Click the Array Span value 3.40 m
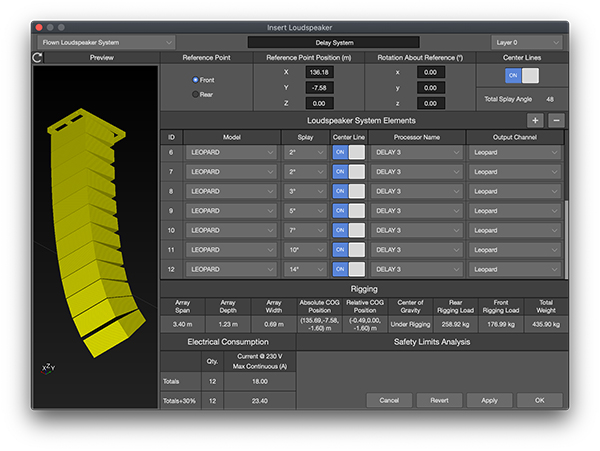This screenshot has width=600, height=451. coord(183,324)
